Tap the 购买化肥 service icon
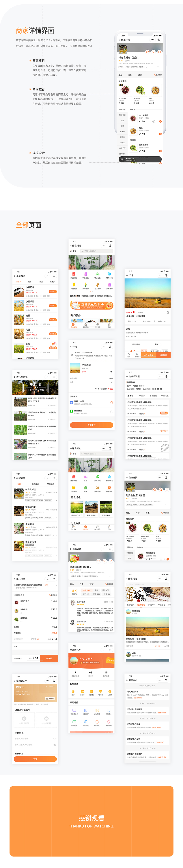Image resolution: width=183 pixels, height=868 pixels. tap(73, 274)
